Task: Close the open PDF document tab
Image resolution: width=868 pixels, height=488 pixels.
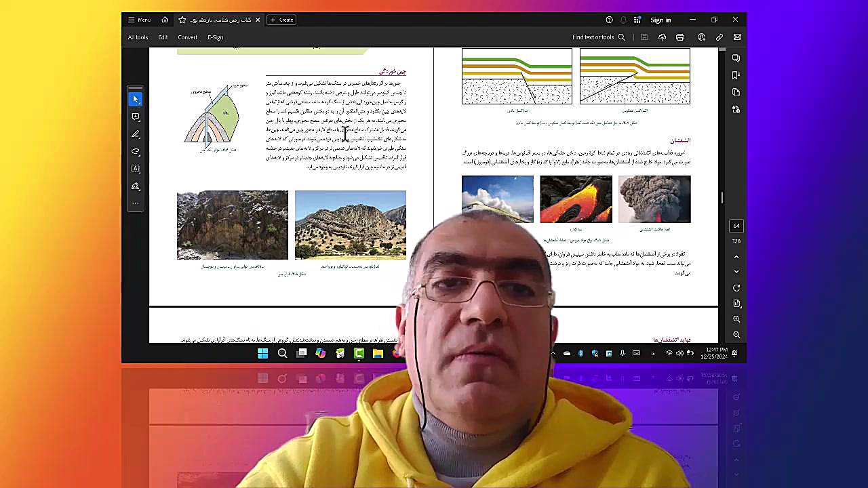Action: [258, 20]
